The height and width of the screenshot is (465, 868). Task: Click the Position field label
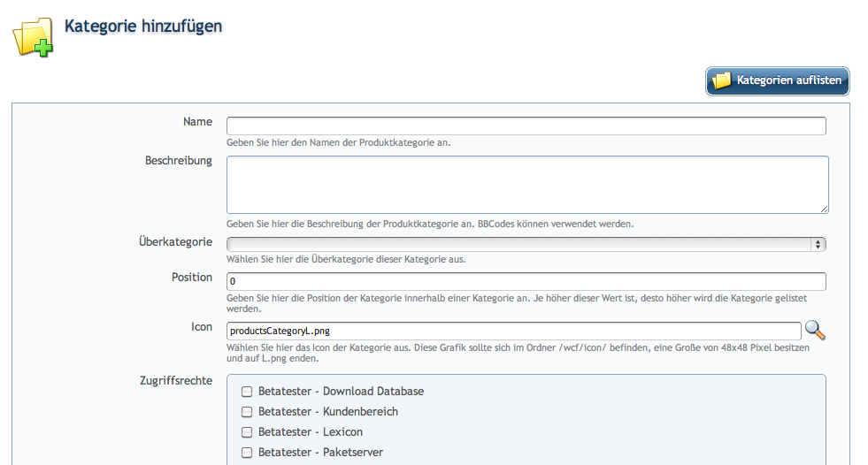pos(192,278)
